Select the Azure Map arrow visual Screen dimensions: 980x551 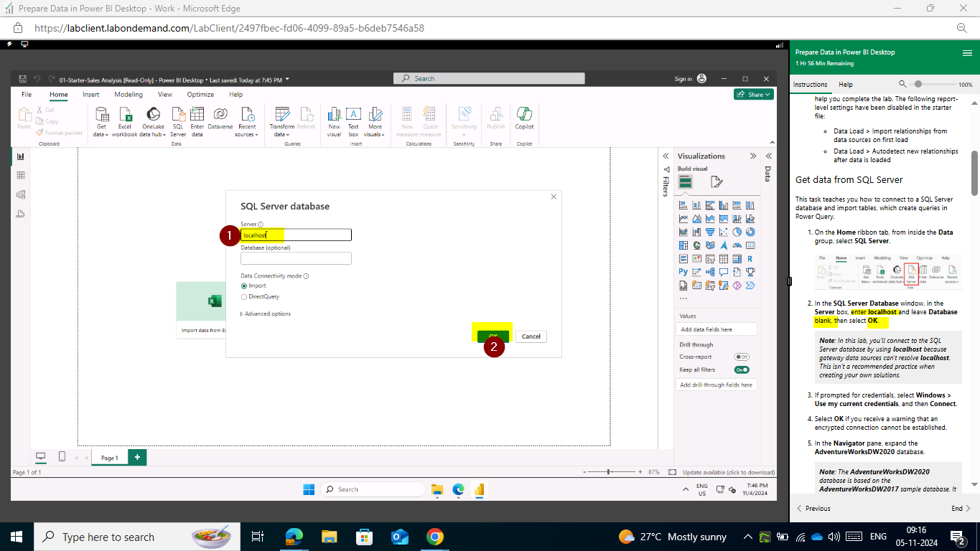[x=724, y=245]
